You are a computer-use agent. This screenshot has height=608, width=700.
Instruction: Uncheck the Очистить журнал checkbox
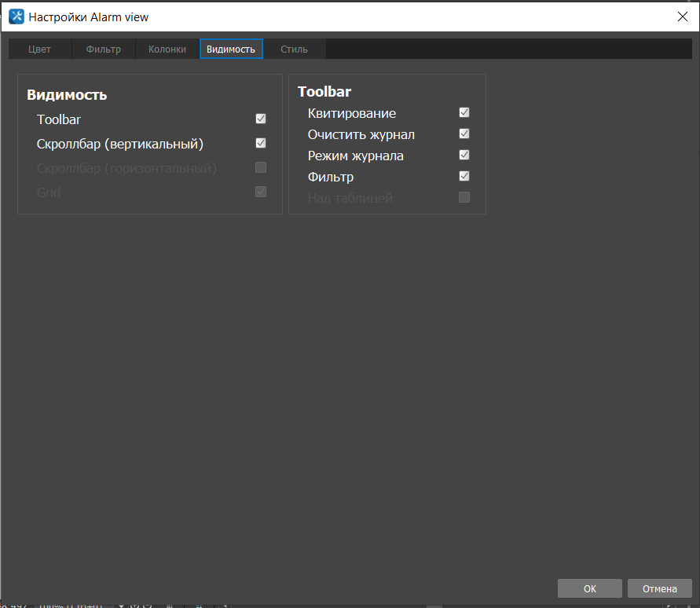click(x=464, y=134)
